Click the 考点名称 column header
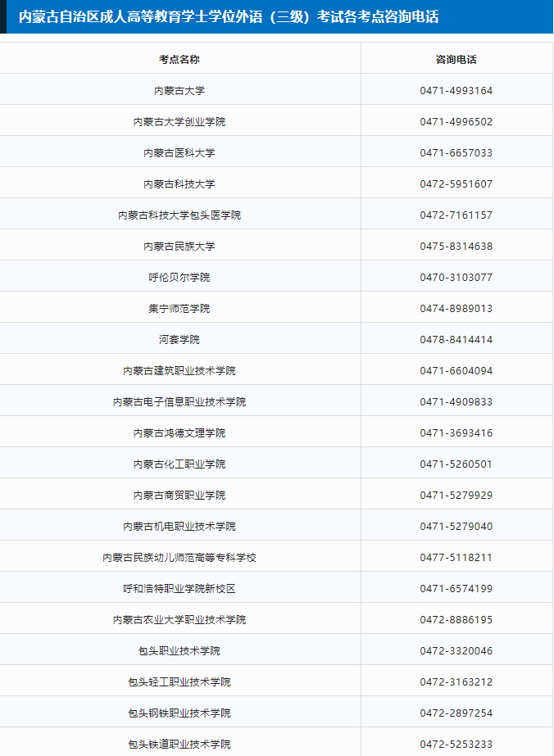The width and height of the screenshot is (554, 756). 179,59
